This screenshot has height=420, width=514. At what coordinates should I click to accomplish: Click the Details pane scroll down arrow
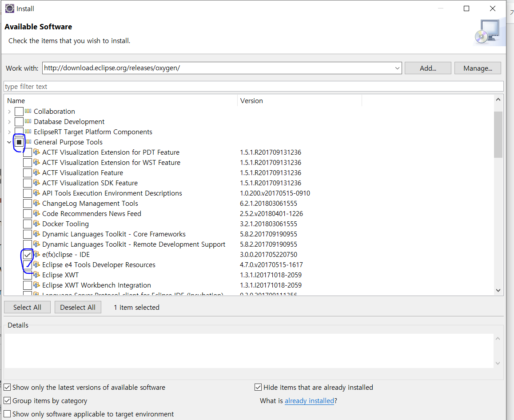(x=498, y=363)
